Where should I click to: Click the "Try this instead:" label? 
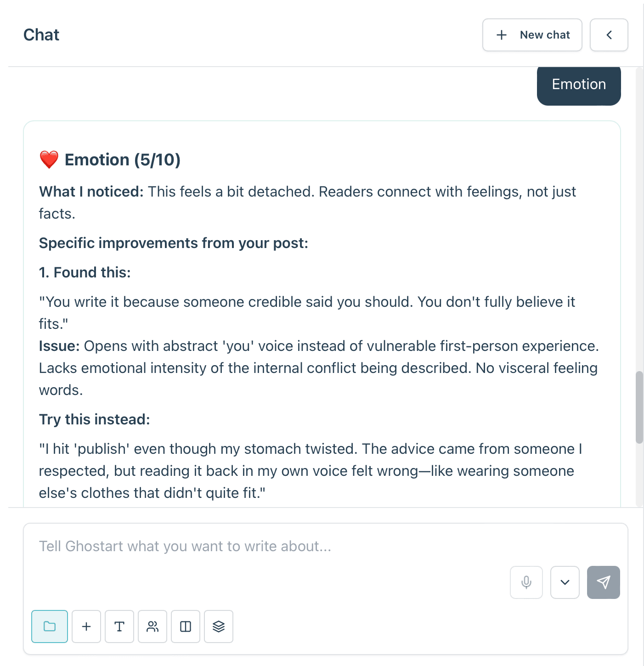[95, 419]
